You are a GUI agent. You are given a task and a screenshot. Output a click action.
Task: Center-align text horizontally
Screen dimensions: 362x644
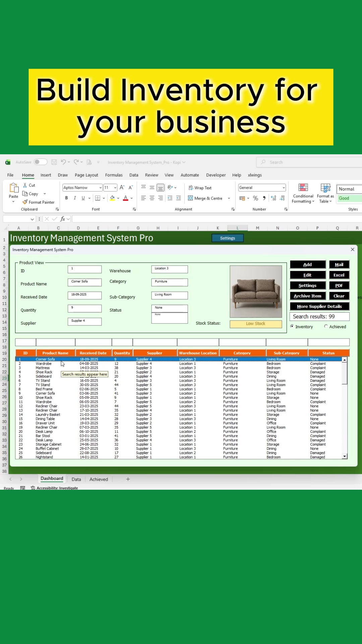[x=152, y=198]
